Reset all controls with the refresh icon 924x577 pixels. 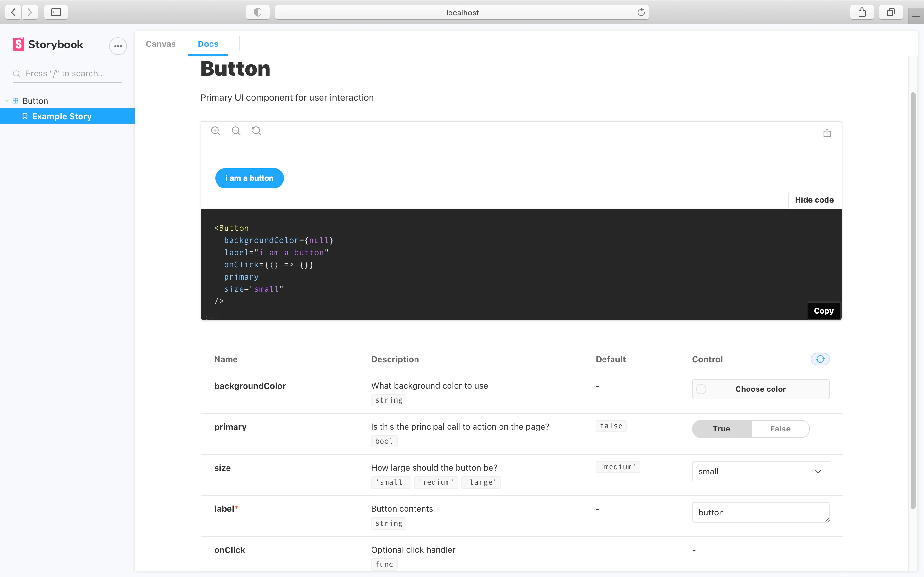pos(820,359)
